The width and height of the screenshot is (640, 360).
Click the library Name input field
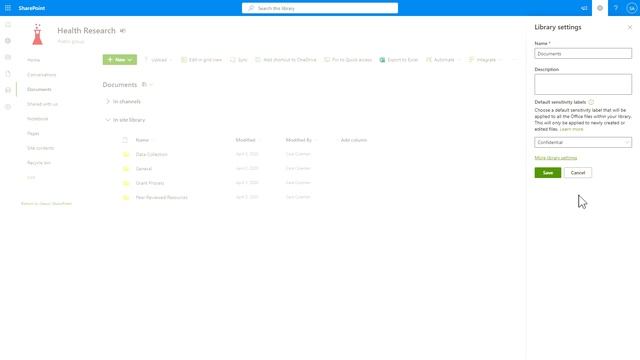[583, 53]
